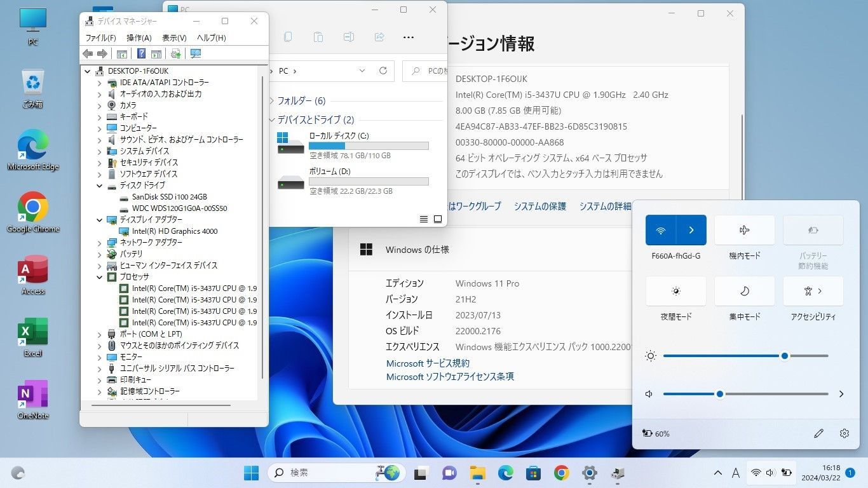868x488 pixels.
Task: Toggle Airplane mode (機内モード)
Action: tap(745, 230)
